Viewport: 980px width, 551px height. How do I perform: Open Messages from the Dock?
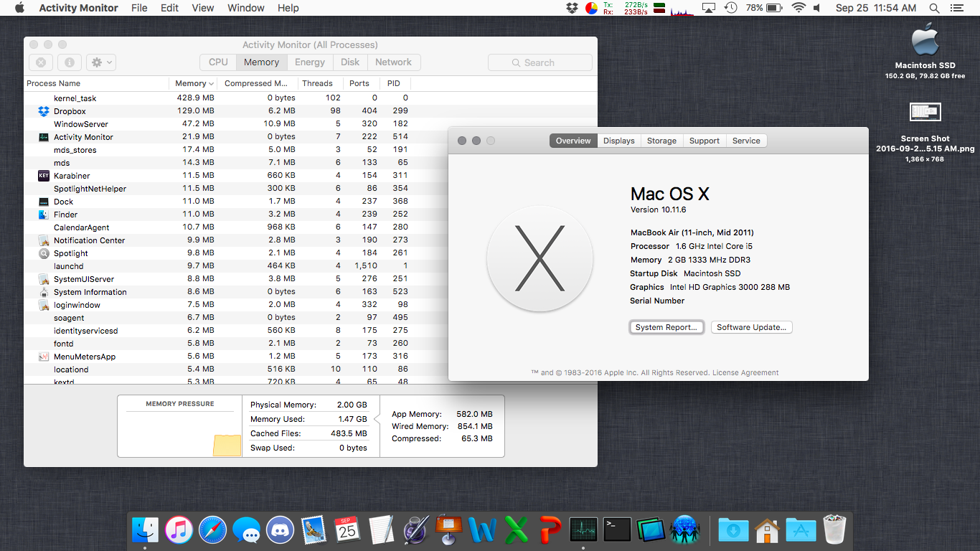coord(247,530)
